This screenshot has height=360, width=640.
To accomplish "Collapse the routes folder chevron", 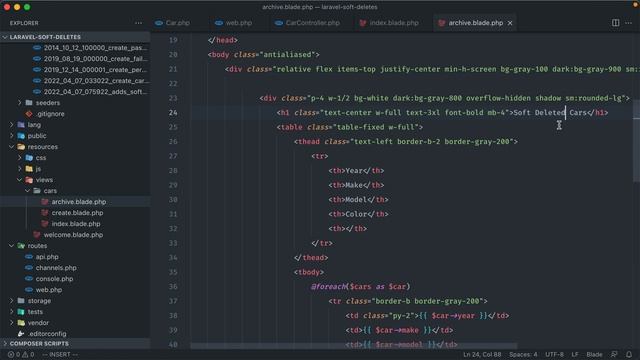I will 12,246.
